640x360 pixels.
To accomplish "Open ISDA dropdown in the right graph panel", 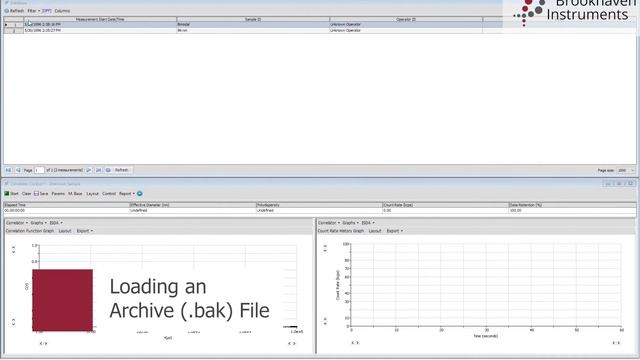I will [x=368, y=223].
